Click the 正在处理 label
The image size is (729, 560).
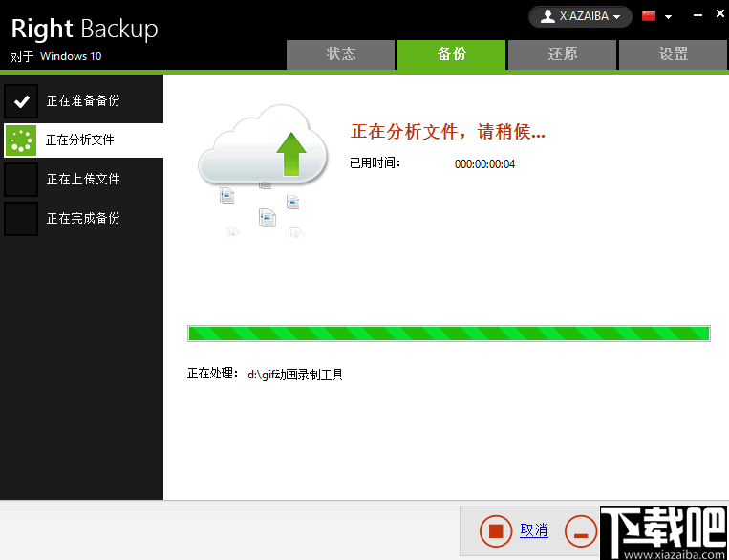tap(213, 374)
